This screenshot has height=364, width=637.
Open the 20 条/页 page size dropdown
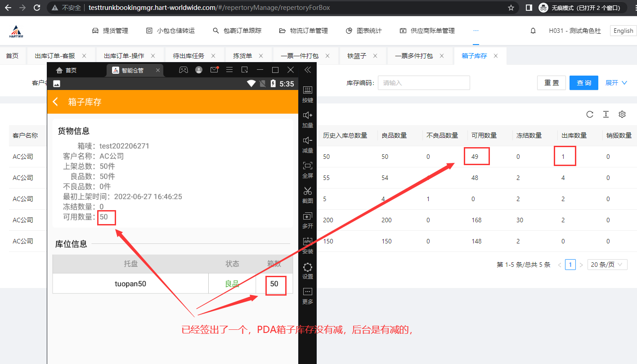click(607, 265)
